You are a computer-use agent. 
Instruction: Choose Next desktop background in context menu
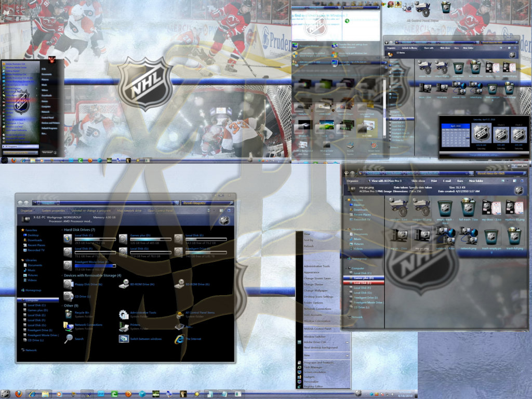321,348
